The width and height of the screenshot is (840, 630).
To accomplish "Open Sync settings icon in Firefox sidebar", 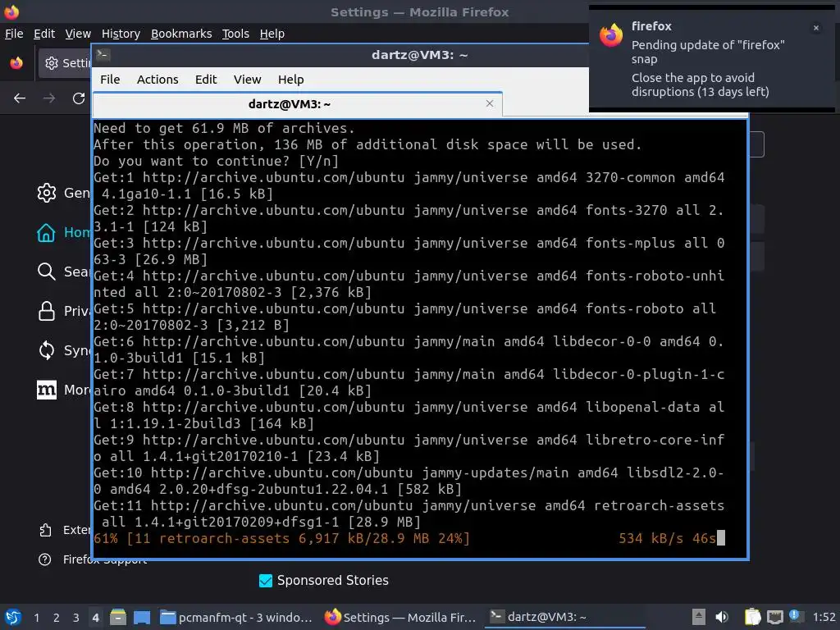I will [47, 350].
